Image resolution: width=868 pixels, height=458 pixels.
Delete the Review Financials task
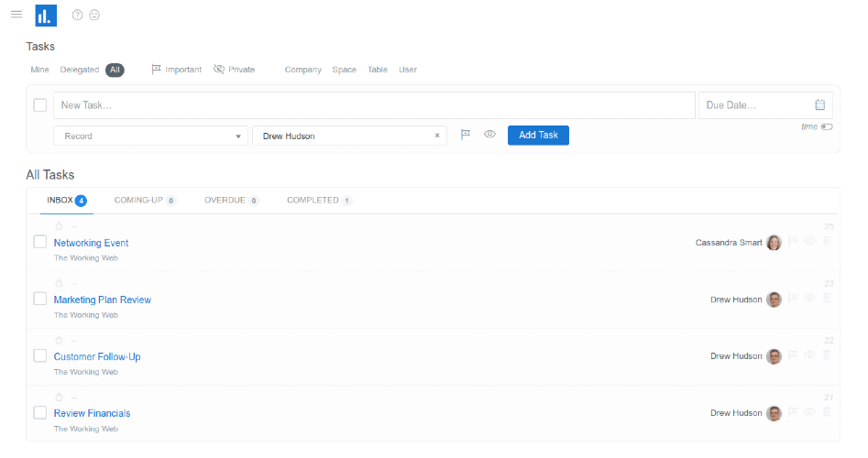(827, 411)
